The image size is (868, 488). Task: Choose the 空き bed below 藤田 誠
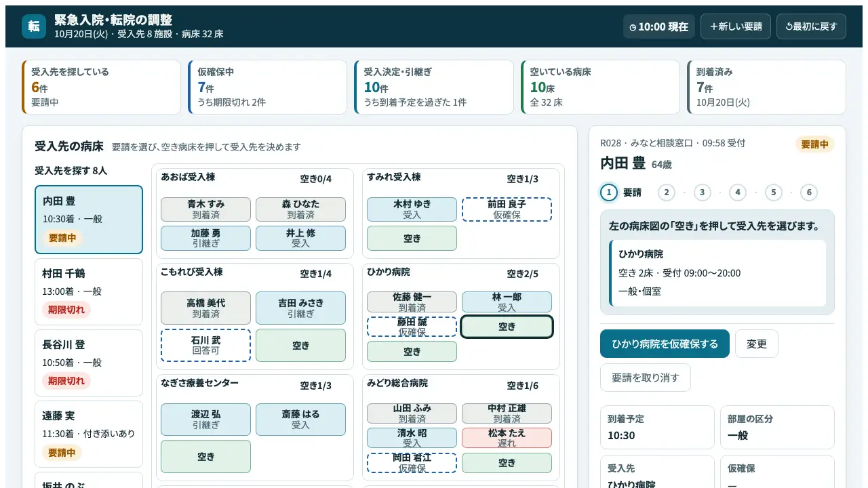coord(412,351)
